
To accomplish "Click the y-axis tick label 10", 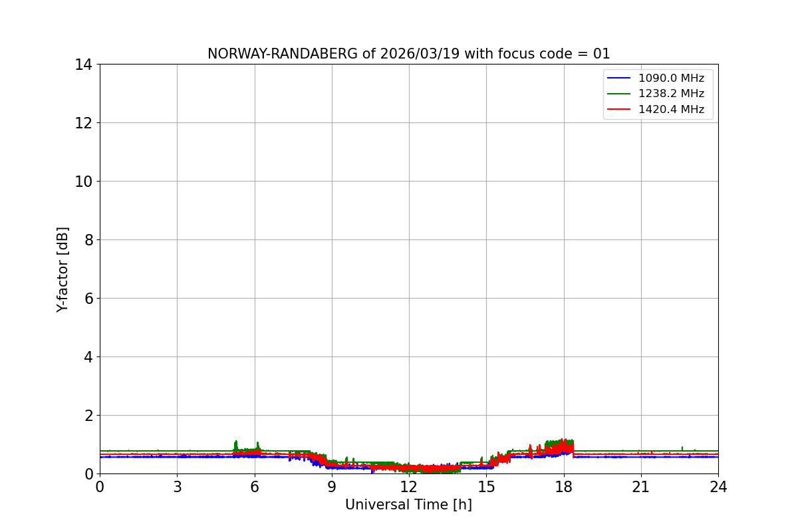I will tap(84, 182).
